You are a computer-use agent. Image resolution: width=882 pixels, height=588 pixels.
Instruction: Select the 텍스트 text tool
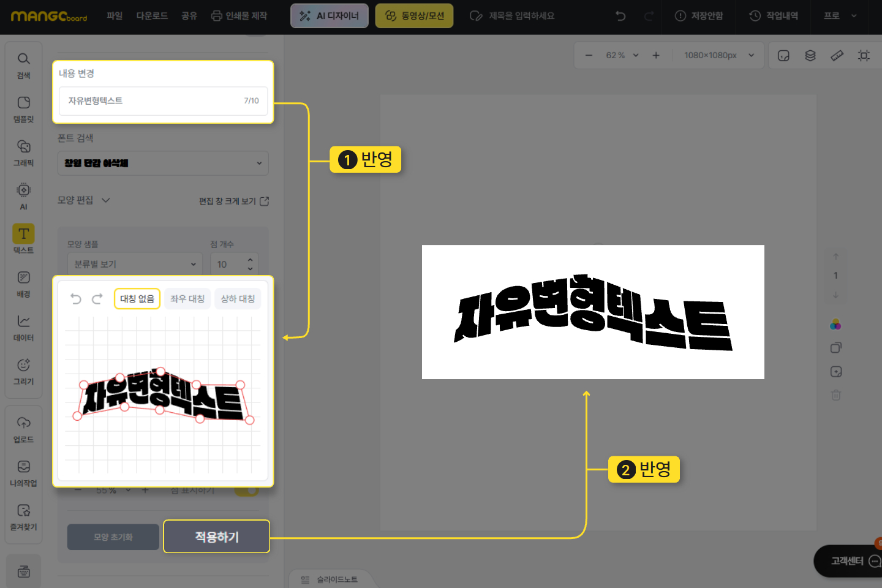23,239
